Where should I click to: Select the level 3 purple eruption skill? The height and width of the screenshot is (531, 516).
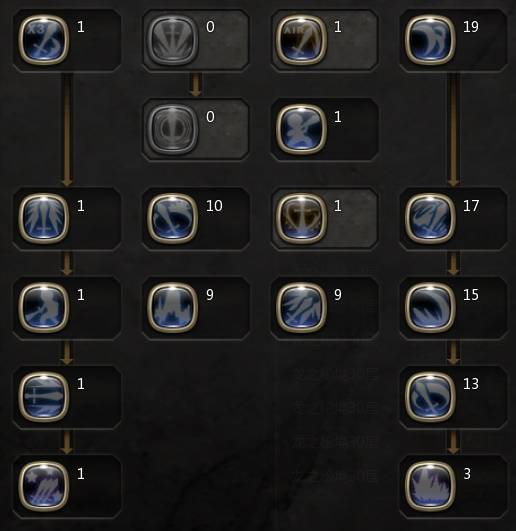point(430,486)
